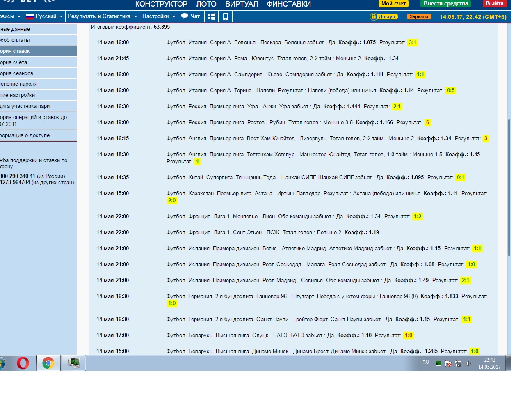Click the Russian flag language icon
The height and width of the screenshot is (420, 525).
(x=30, y=16)
